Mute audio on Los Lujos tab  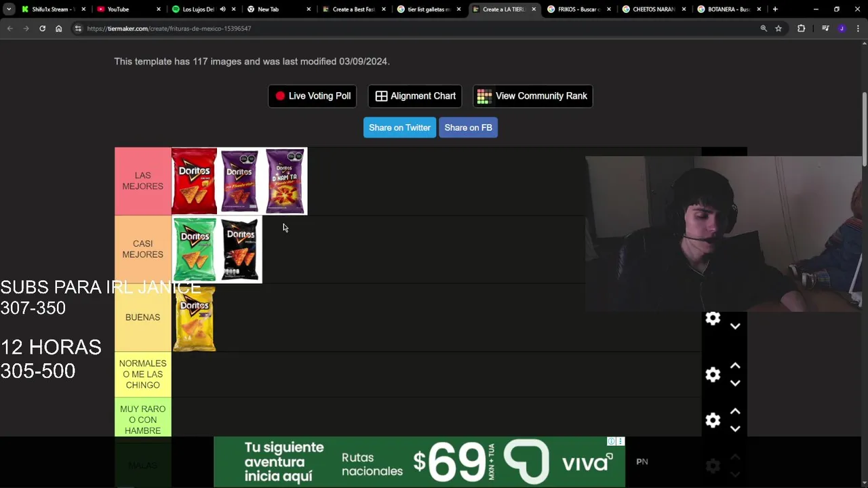pos(222,9)
